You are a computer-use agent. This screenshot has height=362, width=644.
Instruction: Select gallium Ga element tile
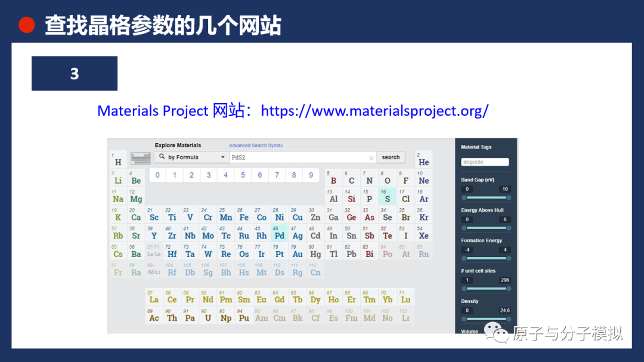(333, 215)
